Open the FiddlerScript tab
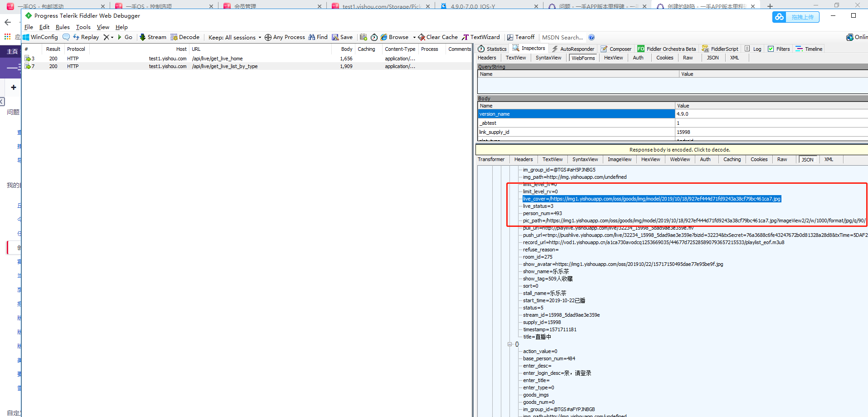868x417 pixels. point(720,49)
